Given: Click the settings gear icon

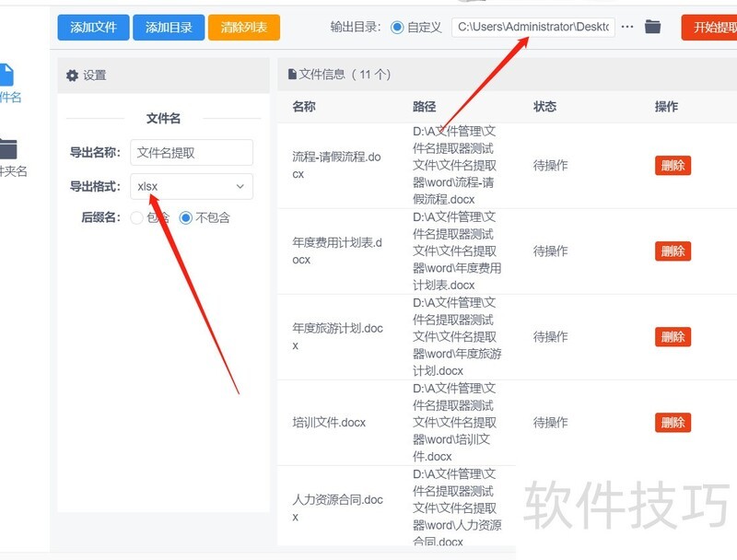Looking at the screenshot, I should pyautogui.click(x=72, y=76).
